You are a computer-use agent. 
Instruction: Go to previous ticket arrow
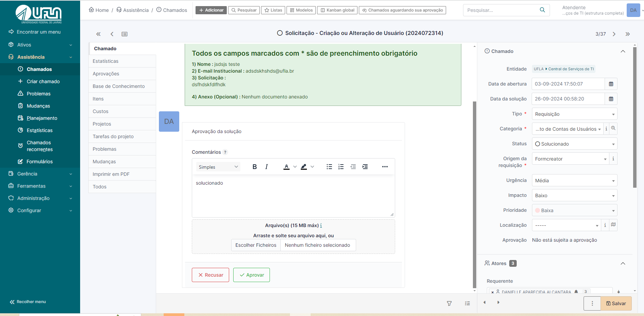(112, 34)
